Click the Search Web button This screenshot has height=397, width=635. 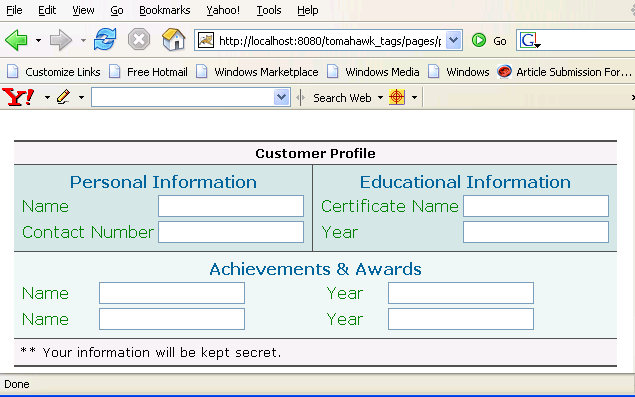tap(342, 98)
